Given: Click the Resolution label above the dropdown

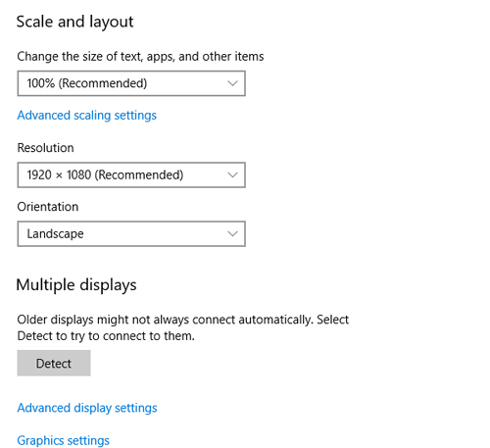Looking at the screenshot, I should (x=45, y=148).
